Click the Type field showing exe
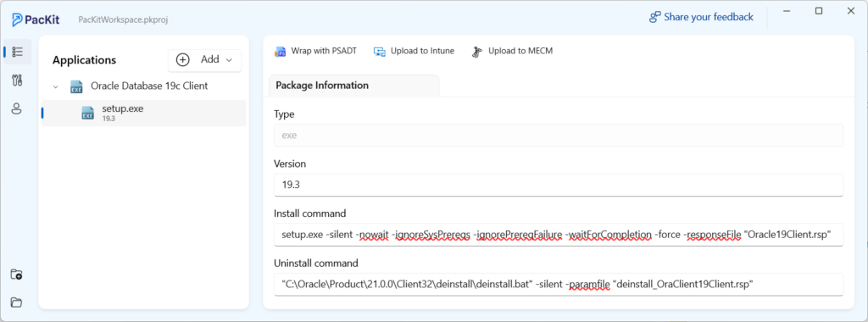The image size is (868, 322). (559, 135)
